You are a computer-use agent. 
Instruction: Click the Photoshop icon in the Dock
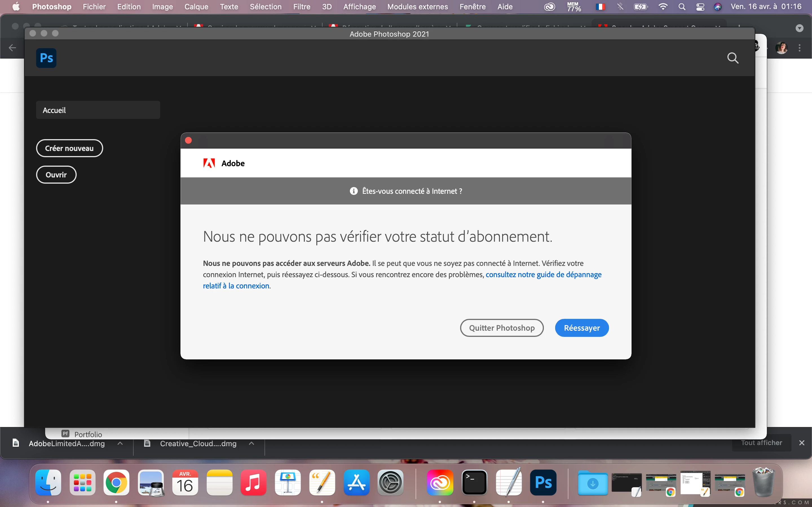(543, 483)
